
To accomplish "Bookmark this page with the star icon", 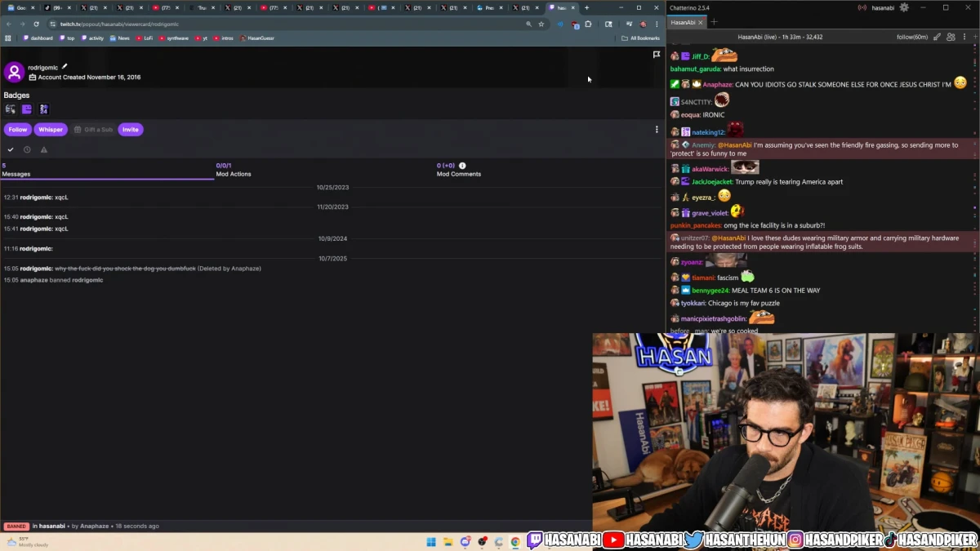I will point(541,24).
